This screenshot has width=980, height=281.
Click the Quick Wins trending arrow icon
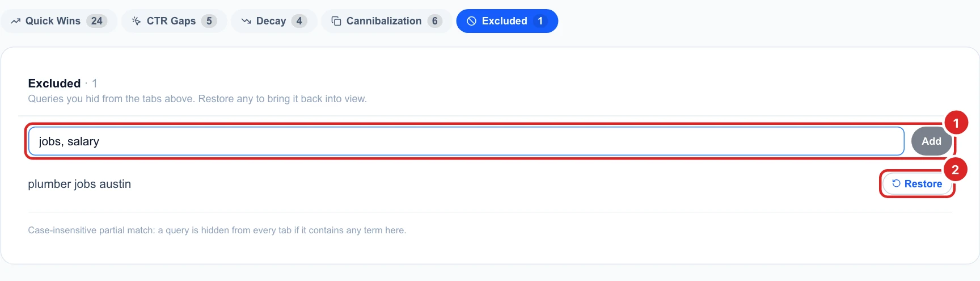coord(15,21)
